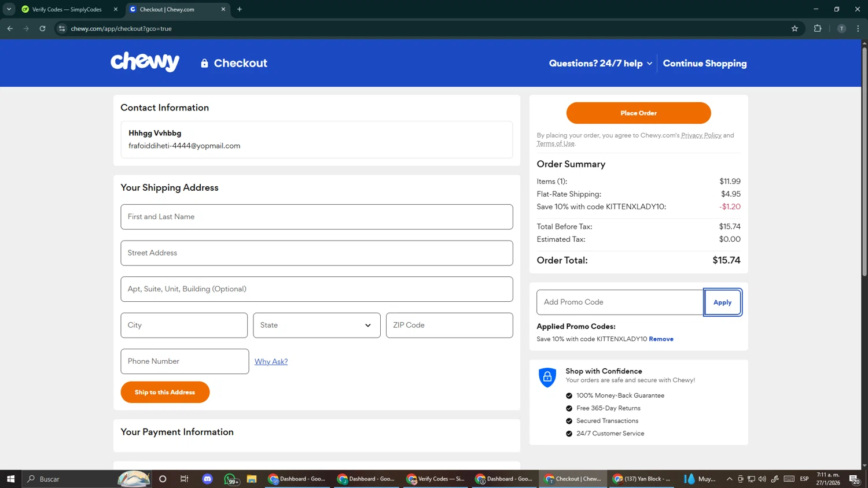Viewport: 868px width, 488px height.
Task: Focus the Add Promo Code field
Action: pyautogui.click(x=619, y=302)
